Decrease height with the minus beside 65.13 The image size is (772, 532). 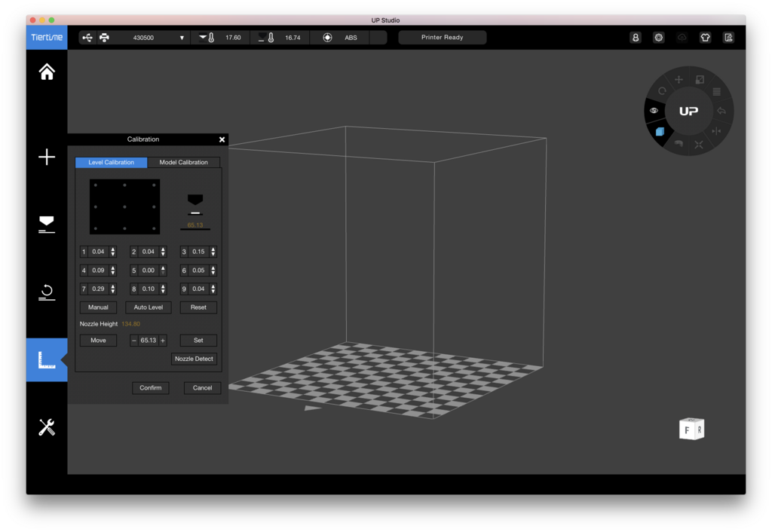[134, 341]
